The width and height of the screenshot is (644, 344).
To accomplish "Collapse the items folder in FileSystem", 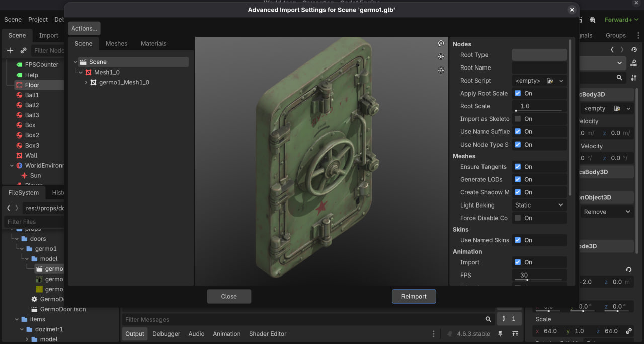I will tap(16, 319).
